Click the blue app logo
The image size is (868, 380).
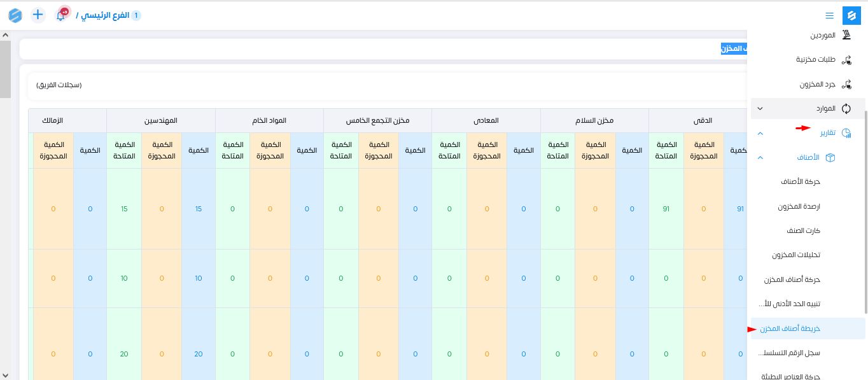851,15
